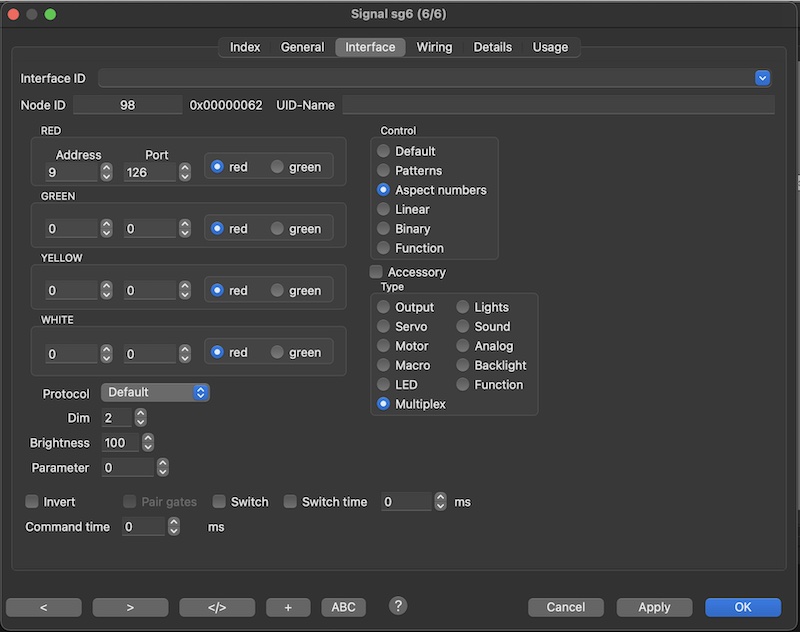
Task: Click the RED Address stepper arrows
Action: tap(106, 172)
